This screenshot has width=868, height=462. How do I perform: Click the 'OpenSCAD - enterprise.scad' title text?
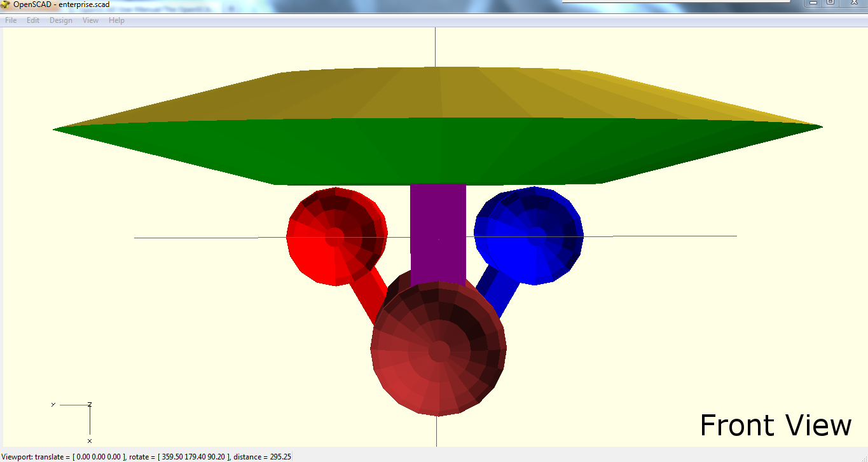(61, 4)
